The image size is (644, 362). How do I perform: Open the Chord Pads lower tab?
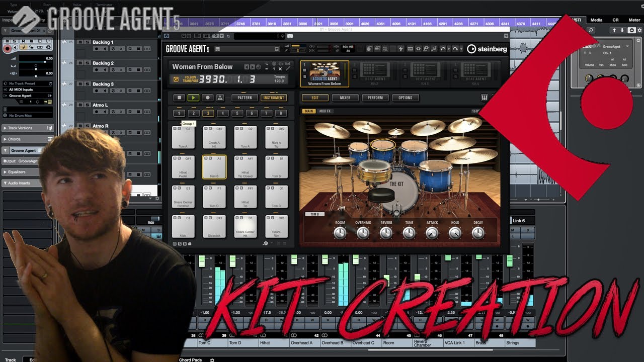click(190, 359)
